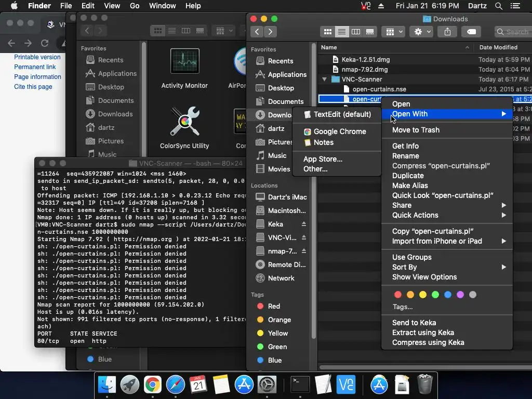Click the Share toolbar button
Image resolution: width=532 pixels, height=399 pixels.
pos(447,32)
